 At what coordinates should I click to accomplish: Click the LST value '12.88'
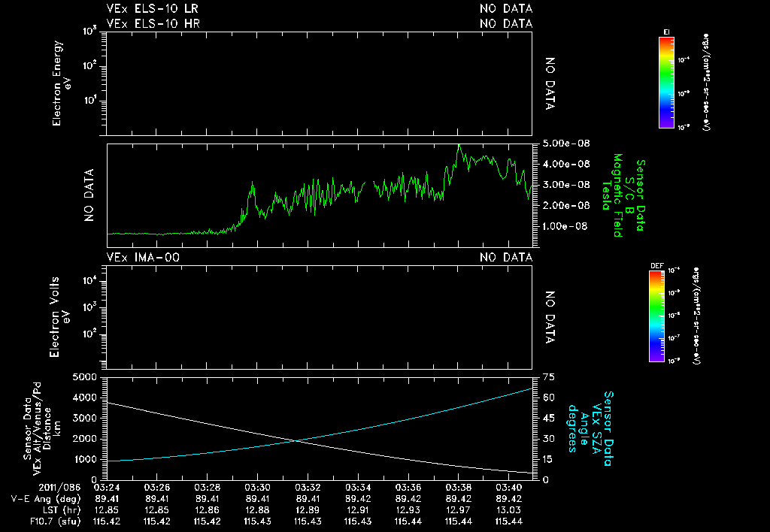pyautogui.click(x=257, y=510)
